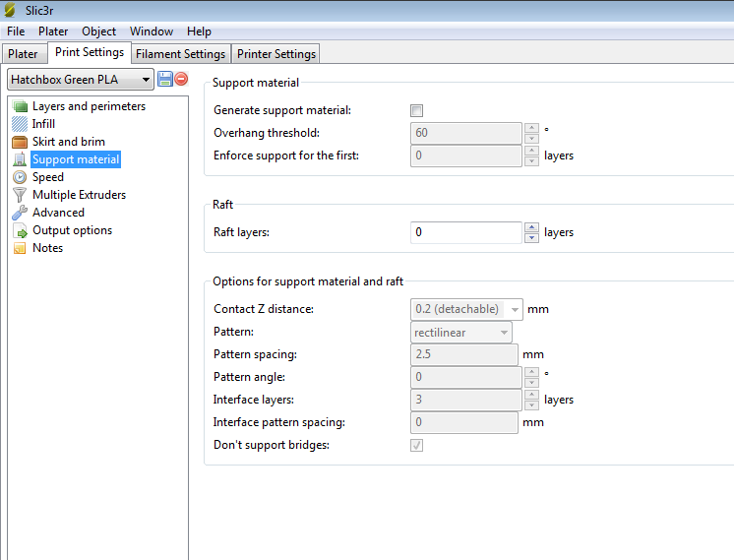The width and height of the screenshot is (734, 560).
Task: Click the Output options page icon
Action: point(20,230)
